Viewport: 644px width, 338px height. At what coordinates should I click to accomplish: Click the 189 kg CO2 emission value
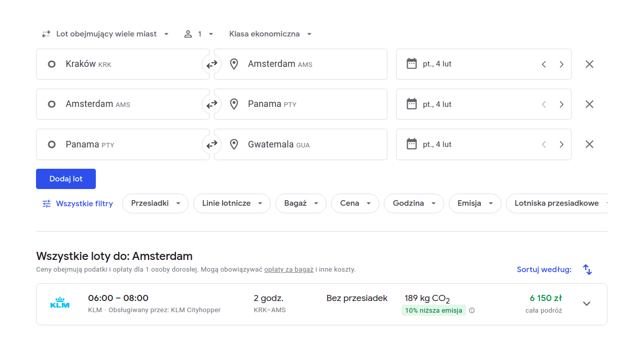(x=427, y=298)
